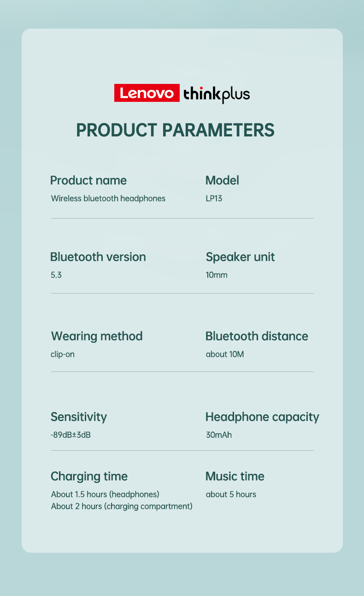Select the -89dB±3dB sensitivity value
This screenshot has height=596, width=364.
click(70, 435)
